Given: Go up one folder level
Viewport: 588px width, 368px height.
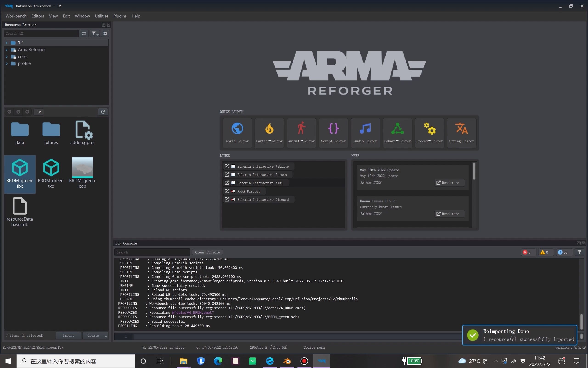Looking at the screenshot, I should 27,112.
